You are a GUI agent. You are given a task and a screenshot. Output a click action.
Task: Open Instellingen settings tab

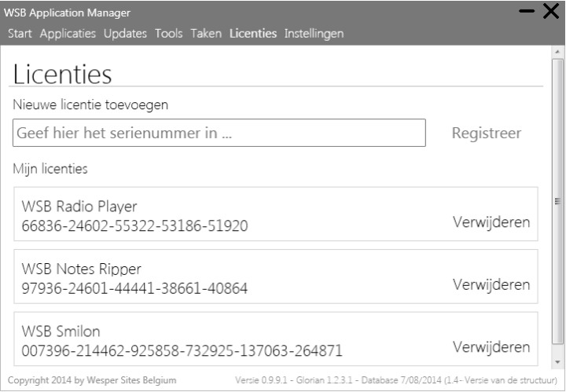(314, 34)
